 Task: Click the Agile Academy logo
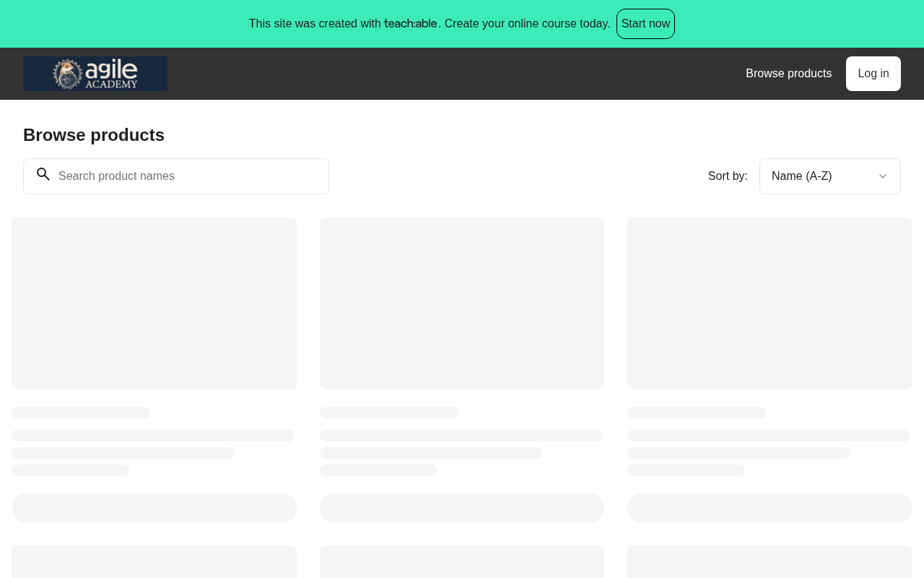coord(95,74)
